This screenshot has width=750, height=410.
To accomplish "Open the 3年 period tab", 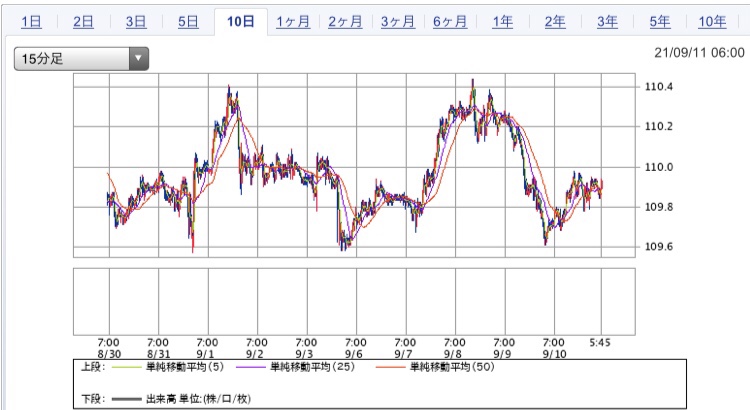I will pyautogui.click(x=607, y=22).
